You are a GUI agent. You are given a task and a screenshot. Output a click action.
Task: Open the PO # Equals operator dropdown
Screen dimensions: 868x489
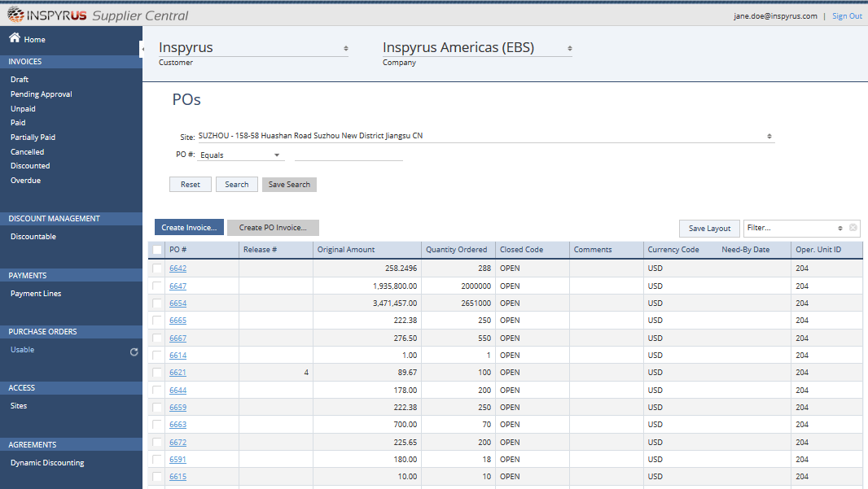pyautogui.click(x=240, y=155)
